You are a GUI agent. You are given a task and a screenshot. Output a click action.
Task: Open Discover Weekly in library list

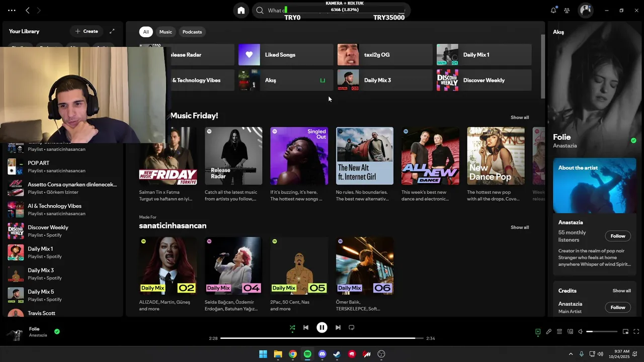point(63,231)
